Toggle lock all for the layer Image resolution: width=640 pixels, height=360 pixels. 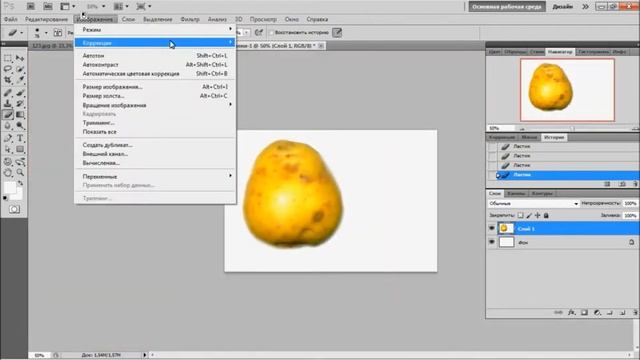tap(546, 215)
